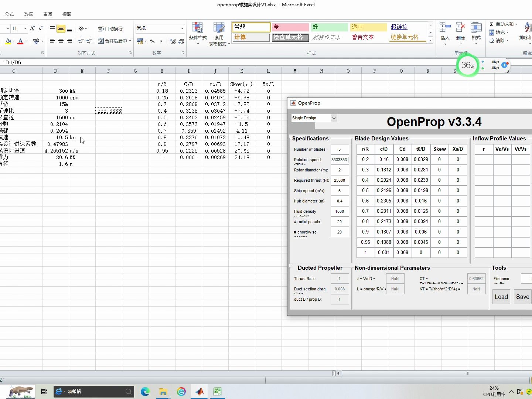Viewport: 532px width, 399px height.
Task: Open the 视图 ribbon tab
Action: (x=67, y=14)
